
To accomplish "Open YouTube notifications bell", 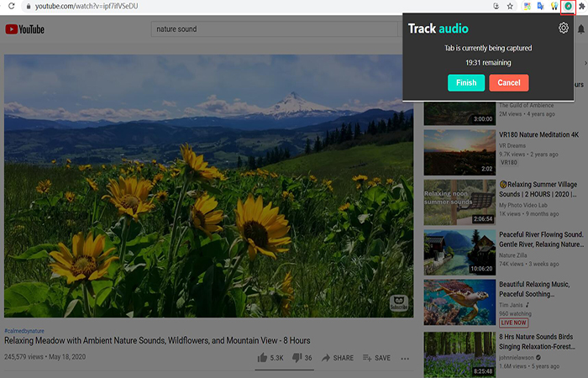I will click(580, 30).
